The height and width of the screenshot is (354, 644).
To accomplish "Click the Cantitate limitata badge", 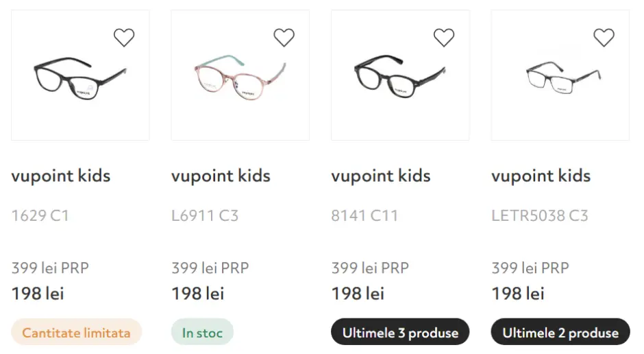I will coord(76,333).
